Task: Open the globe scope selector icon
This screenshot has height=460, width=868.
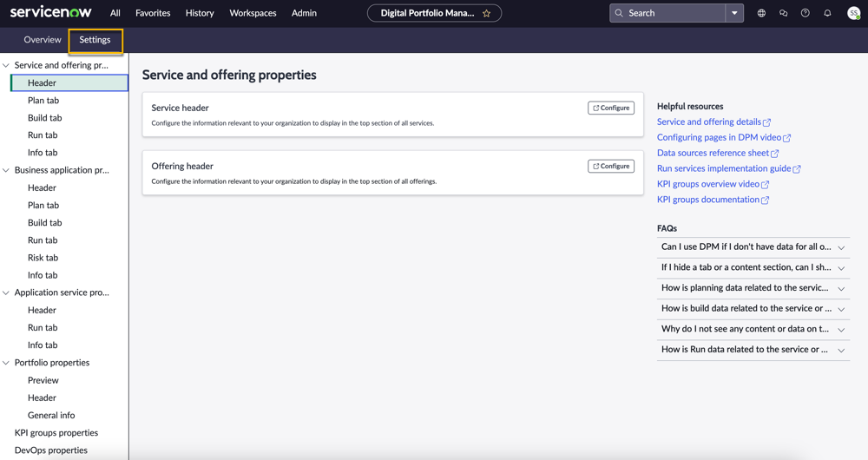Action: [x=762, y=13]
